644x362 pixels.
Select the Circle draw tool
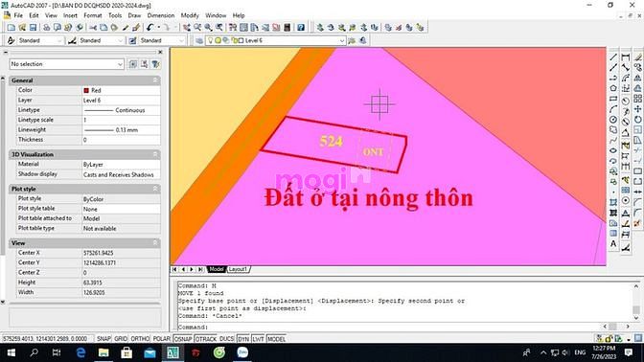click(613, 120)
